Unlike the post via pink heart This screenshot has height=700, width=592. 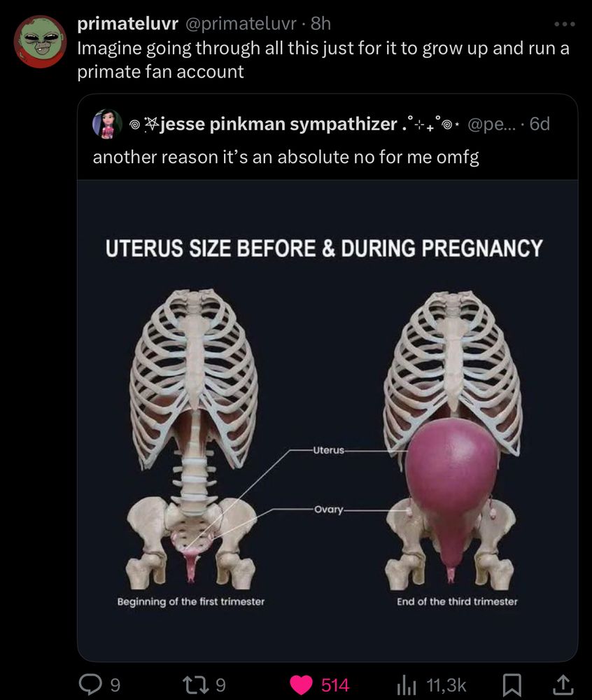[x=302, y=685]
